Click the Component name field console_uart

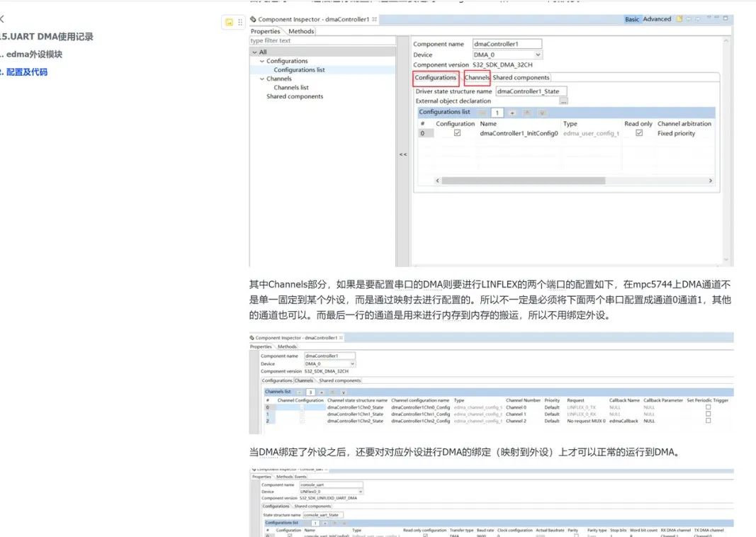(x=331, y=485)
